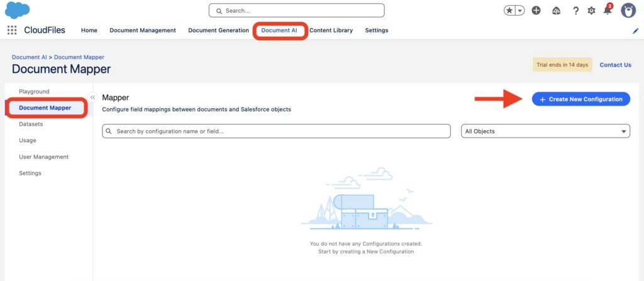The width and height of the screenshot is (644, 281).
Task: Expand the All Objects dropdown
Action: click(545, 131)
